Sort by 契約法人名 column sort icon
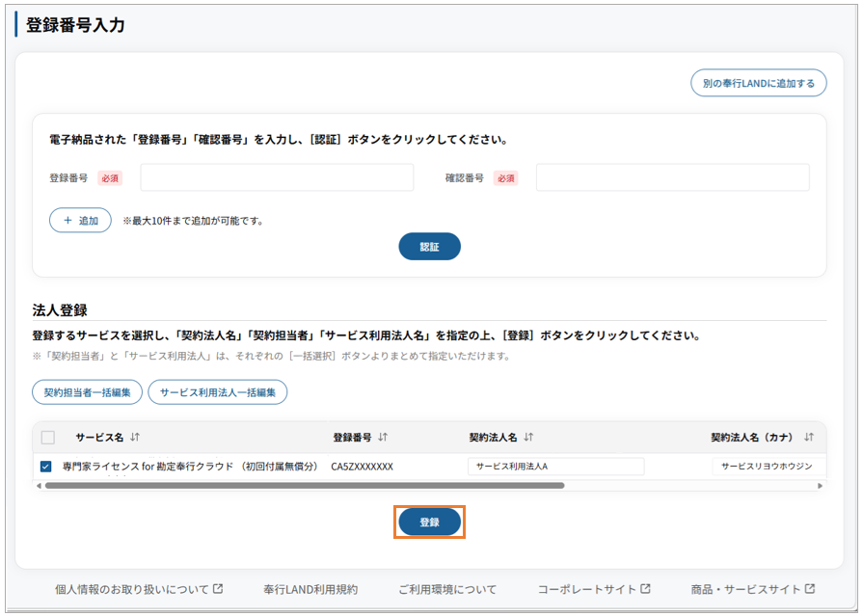This screenshot has width=862, height=616. click(528, 438)
